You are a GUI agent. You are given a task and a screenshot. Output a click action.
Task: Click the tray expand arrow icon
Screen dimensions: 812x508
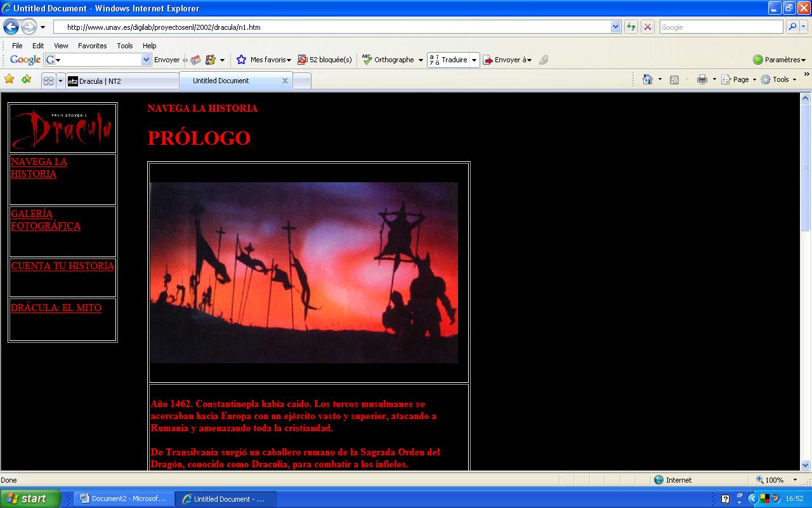[x=753, y=498]
